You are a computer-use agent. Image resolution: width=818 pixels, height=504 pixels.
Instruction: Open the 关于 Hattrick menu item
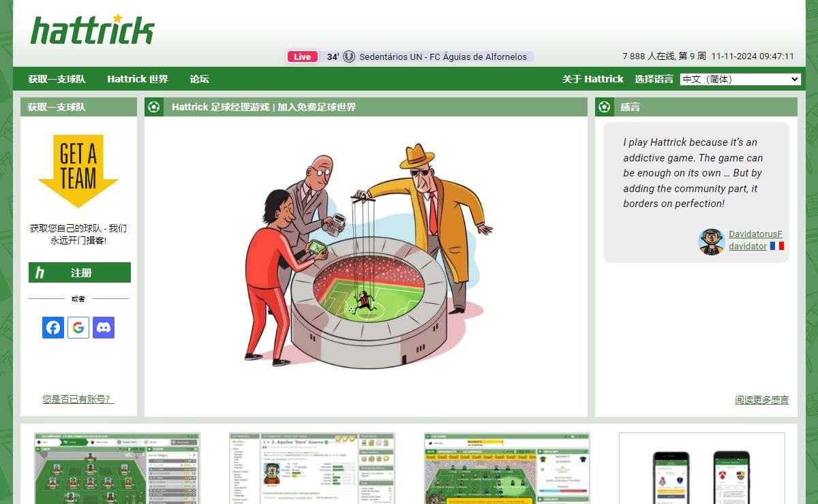[x=593, y=79]
